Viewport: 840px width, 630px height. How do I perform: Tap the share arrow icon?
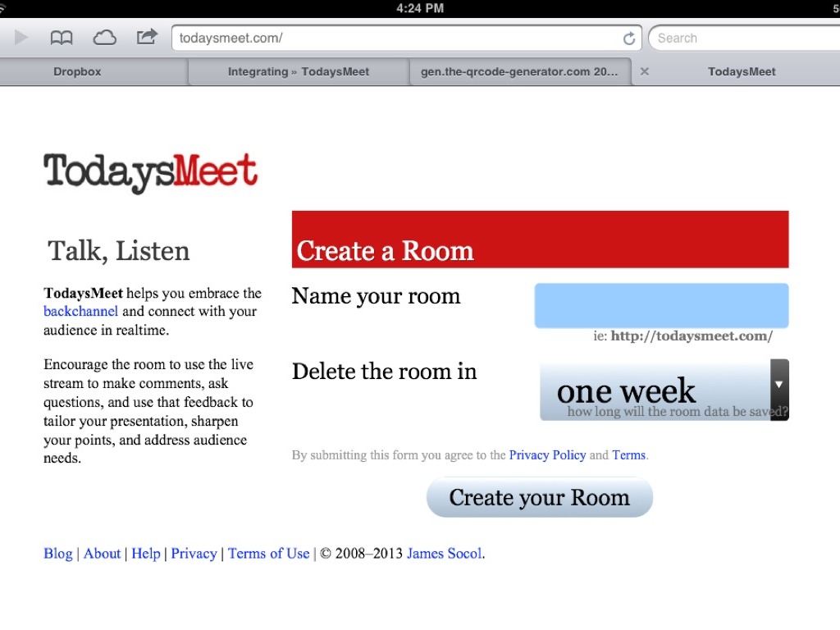(147, 37)
